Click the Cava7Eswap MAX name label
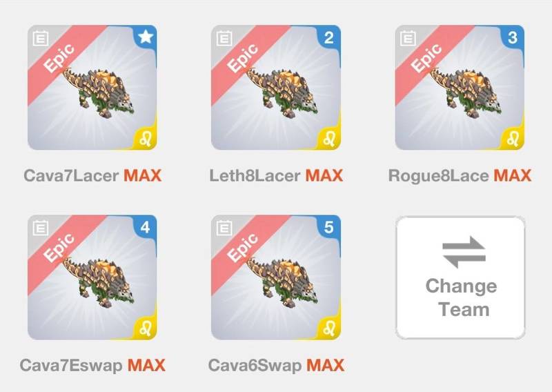 pyautogui.click(x=92, y=365)
